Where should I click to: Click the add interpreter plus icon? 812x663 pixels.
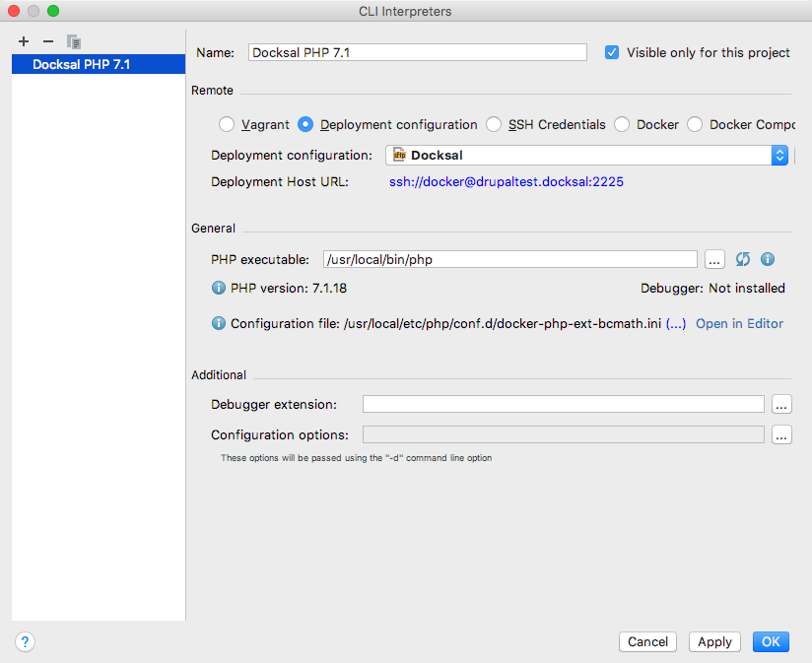24,41
